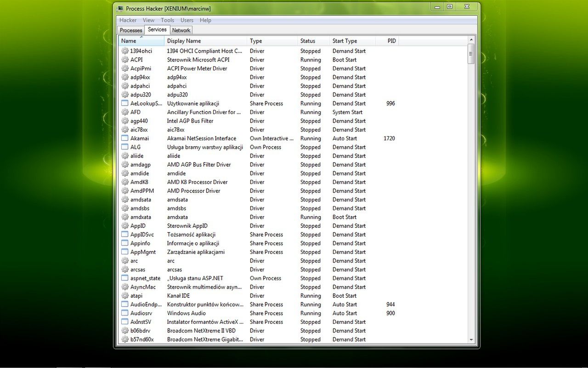Select the "Windows Audio" display name
This screenshot has width=588, height=368.
186,313
